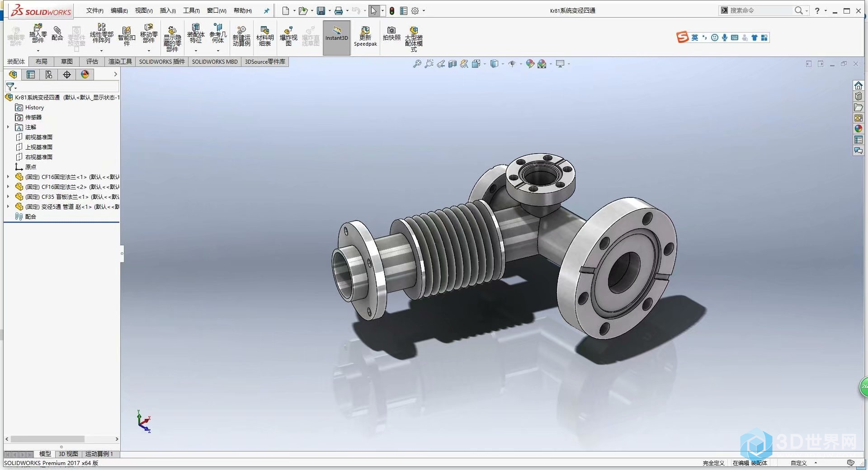Click Edit Appearance color ball icon
868x470 pixels.
530,64
